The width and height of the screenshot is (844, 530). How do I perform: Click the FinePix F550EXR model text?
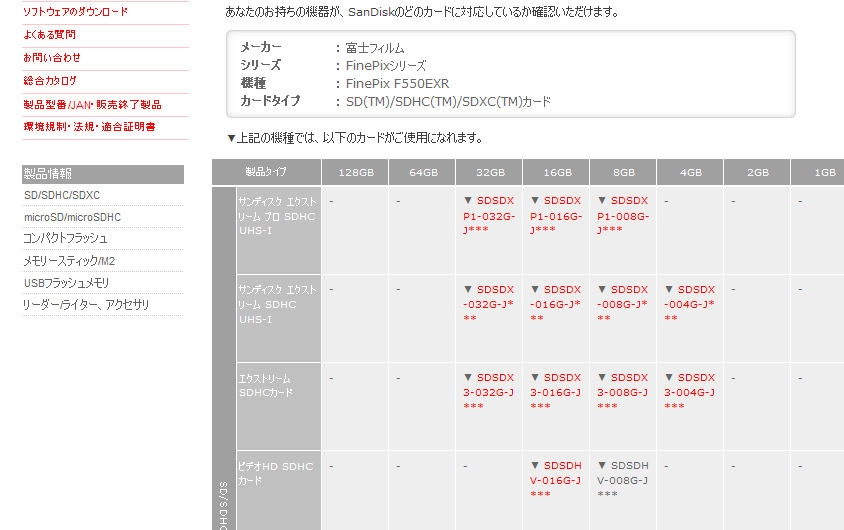[x=397, y=83]
